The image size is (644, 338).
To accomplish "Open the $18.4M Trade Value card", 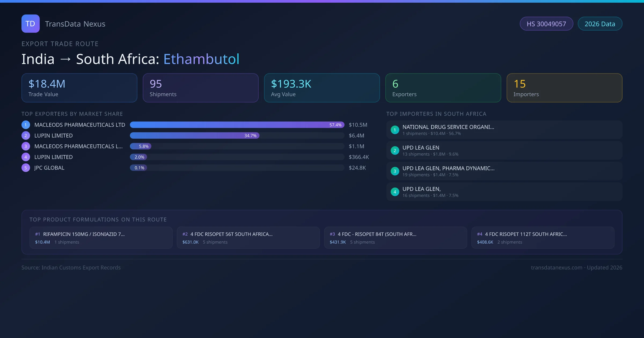I will (x=79, y=88).
